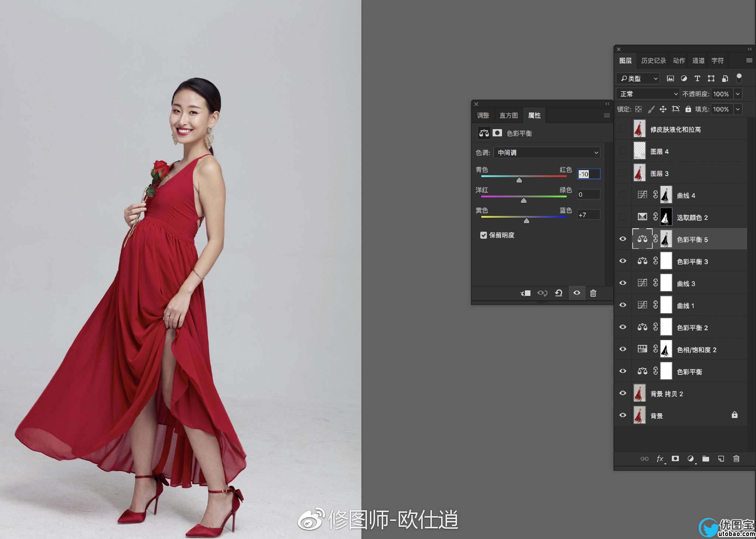Filter layers by type layers (T icon)
This screenshot has height=539, width=756.
coord(697,78)
